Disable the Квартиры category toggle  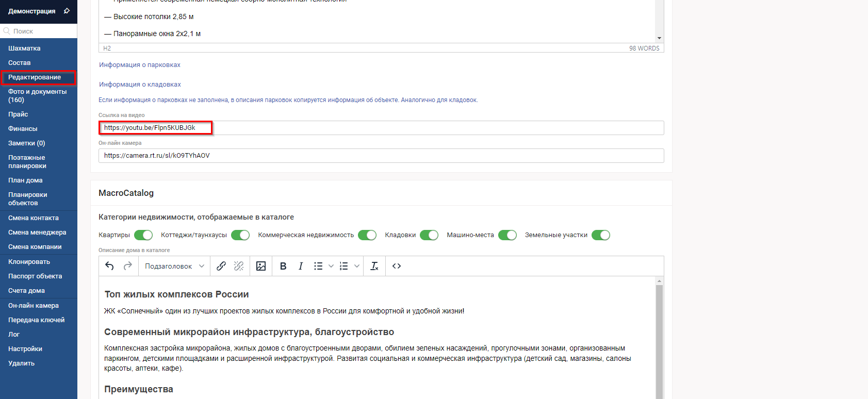[143, 235]
